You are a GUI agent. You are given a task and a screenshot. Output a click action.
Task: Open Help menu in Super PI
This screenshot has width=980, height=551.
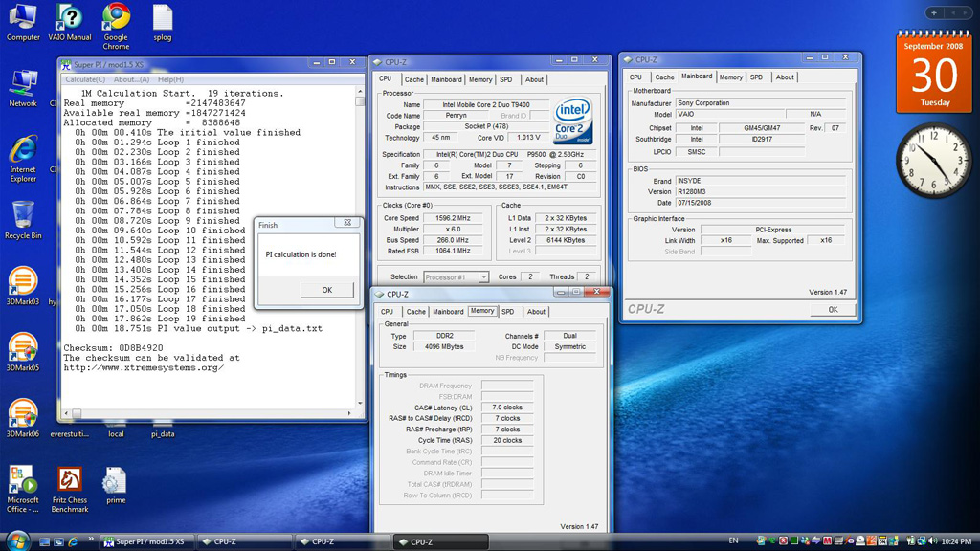(x=170, y=79)
